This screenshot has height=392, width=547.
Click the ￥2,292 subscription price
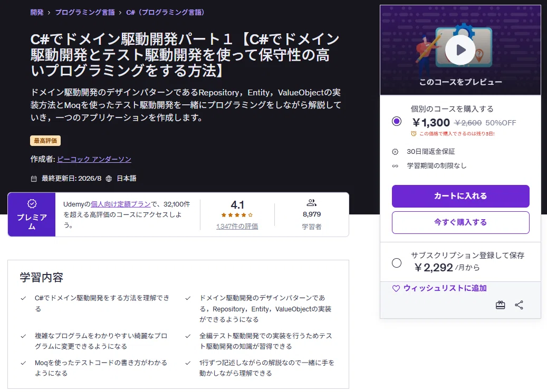click(433, 268)
